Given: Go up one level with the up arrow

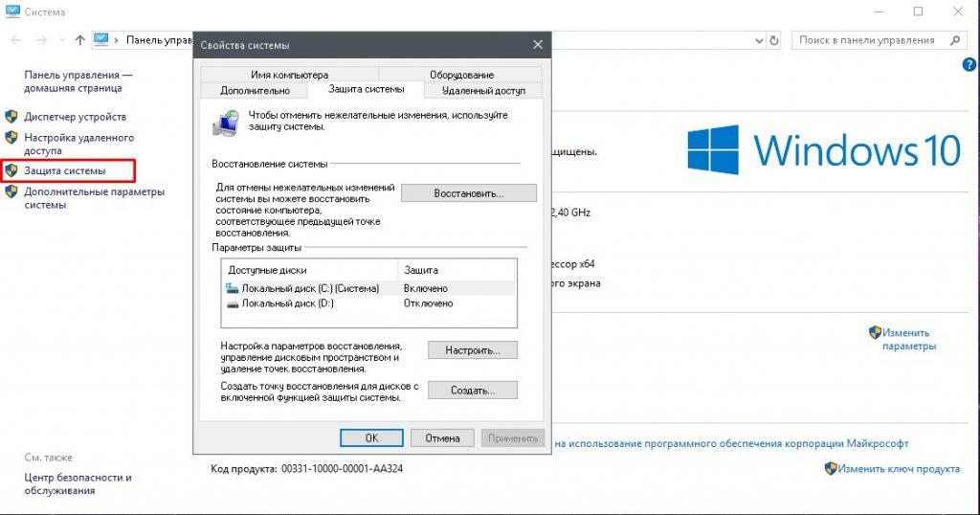Looking at the screenshot, I should click(80, 40).
